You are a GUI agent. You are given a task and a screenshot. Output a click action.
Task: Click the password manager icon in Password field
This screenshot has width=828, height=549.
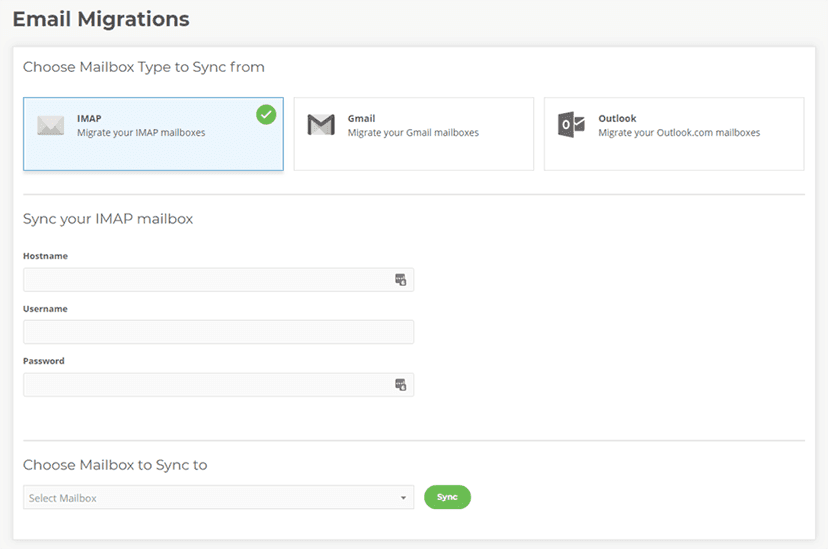click(x=401, y=385)
